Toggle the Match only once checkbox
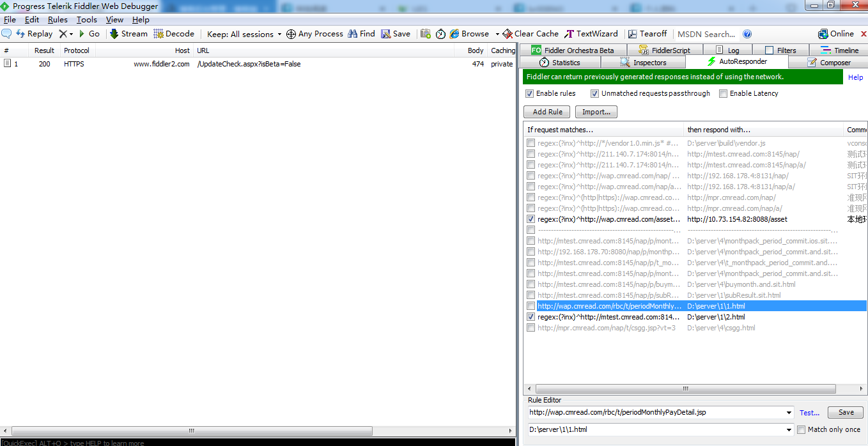This screenshot has height=446, width=868. pos(801,429)
